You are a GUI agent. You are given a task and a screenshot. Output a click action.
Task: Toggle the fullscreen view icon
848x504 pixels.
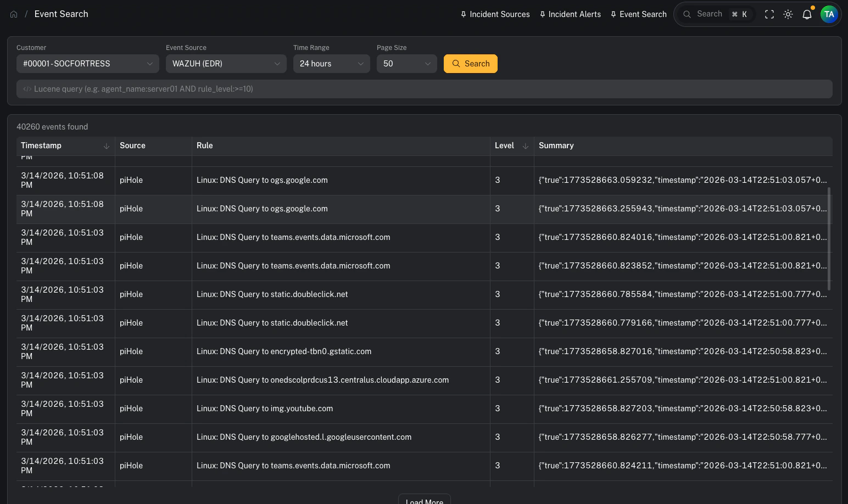(769, 14)
